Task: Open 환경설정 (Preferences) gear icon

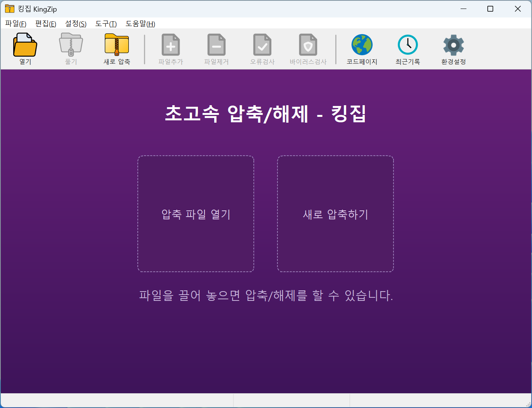Action: coord(453,45)
